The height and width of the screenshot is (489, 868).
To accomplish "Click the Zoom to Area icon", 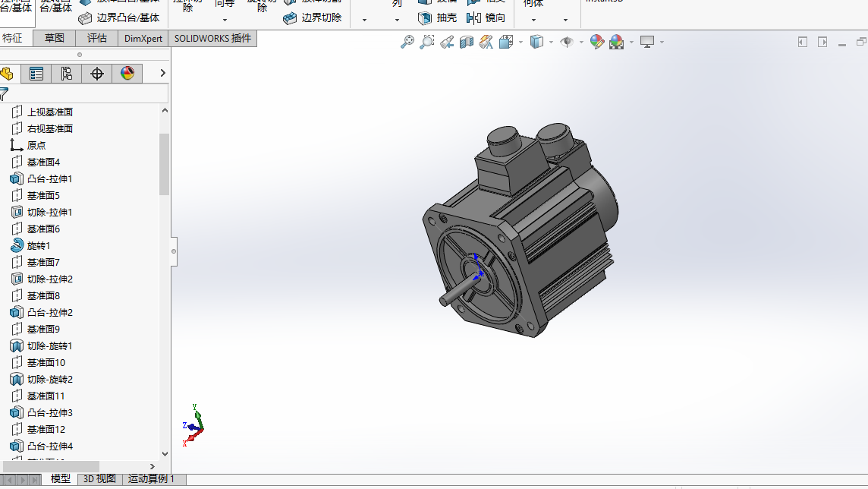I will 427,42.
